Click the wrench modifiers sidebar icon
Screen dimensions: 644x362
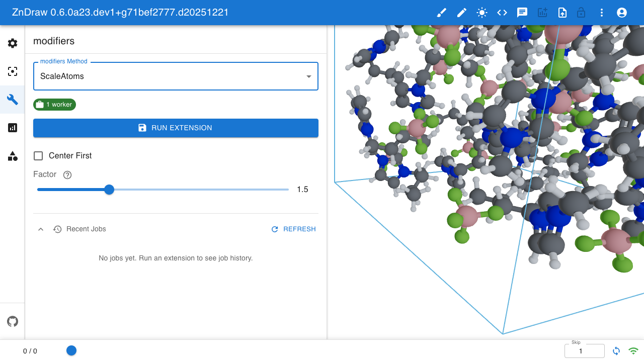coord(13,100)
